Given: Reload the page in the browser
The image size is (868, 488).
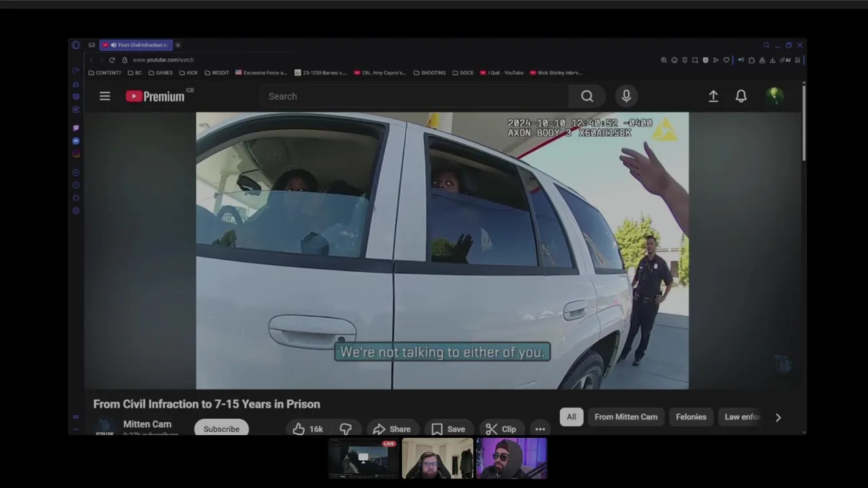Looking at the screenshot, I should [112, 60].
